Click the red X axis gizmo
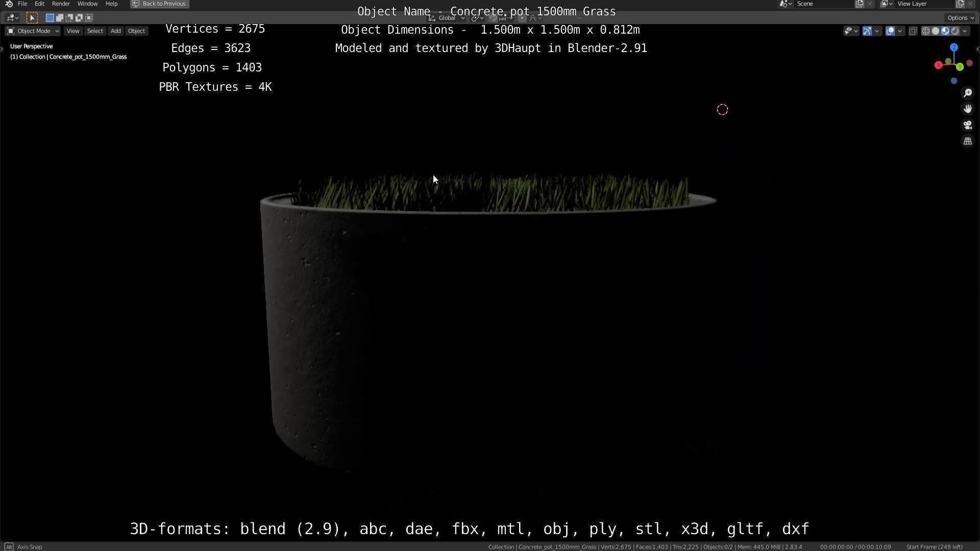 [938, 65]
